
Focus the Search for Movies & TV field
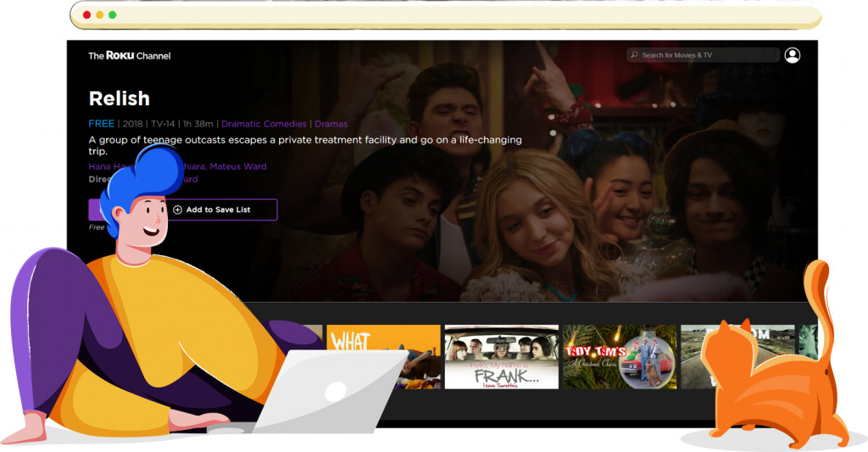(703, 55)
